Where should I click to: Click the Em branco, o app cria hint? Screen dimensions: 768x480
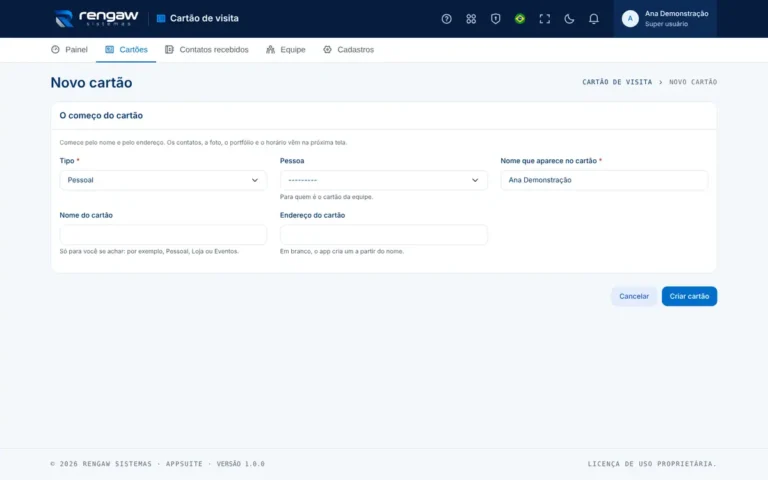coord(342,251)
